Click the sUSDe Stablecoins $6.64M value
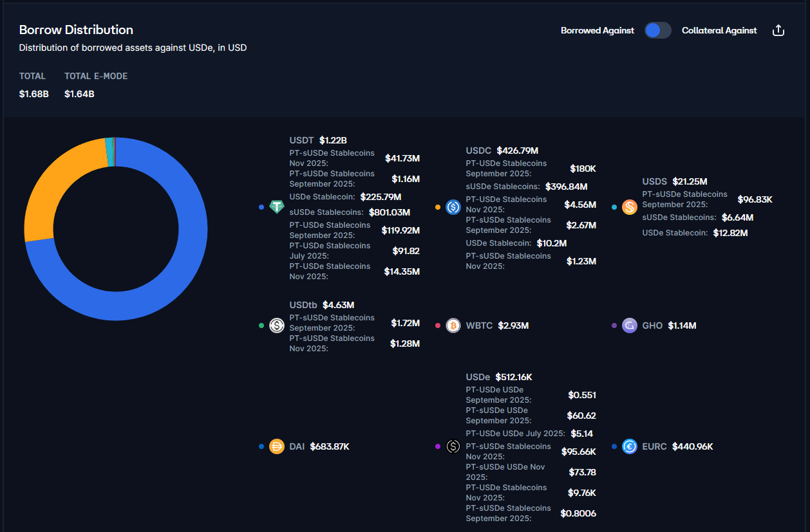The image size is (810, 532). (737, 217)
